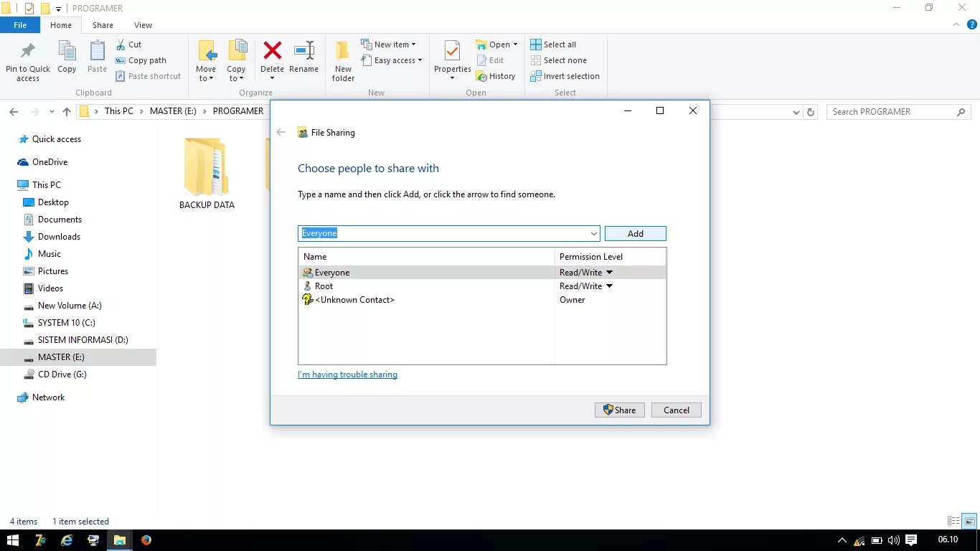Go up one folder level
This screenshot has height=551, width=980.
point(67,111)
